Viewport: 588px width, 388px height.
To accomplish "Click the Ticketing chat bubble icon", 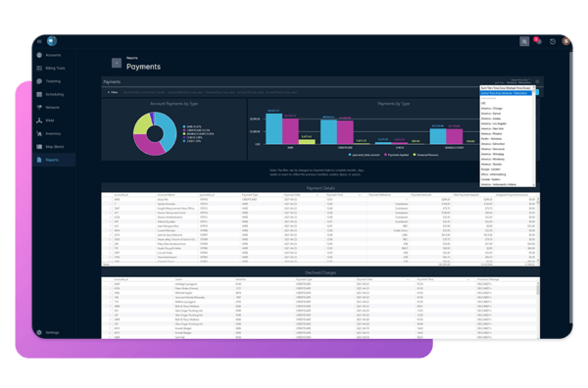I will [x=39, y=81].
